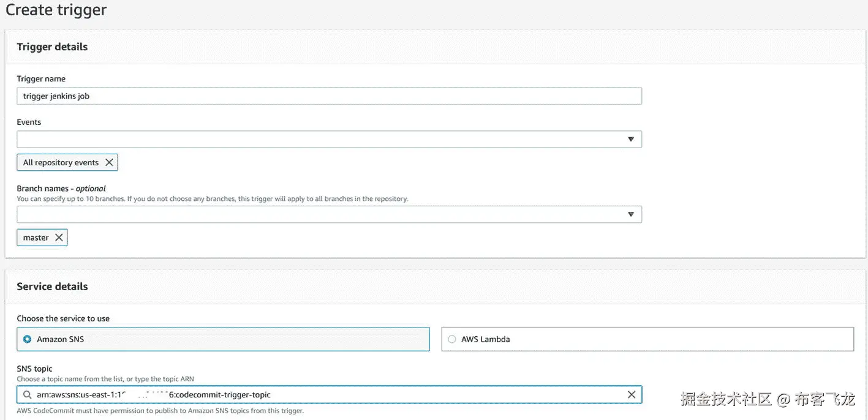This screenshot has width=868, height=420.
Task: Click the master tag label
Action: point(36,238)
